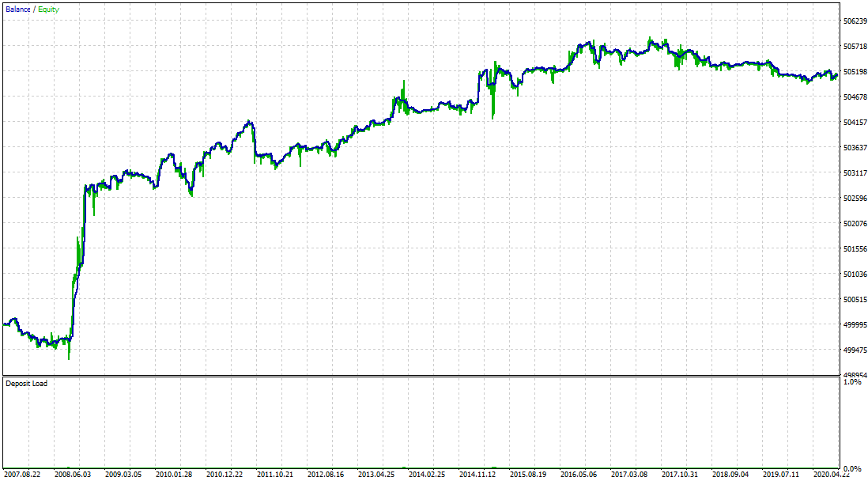868x481 pixels.
Task: Click the 2017.03.08 date label
Action: tap(629, 475)
